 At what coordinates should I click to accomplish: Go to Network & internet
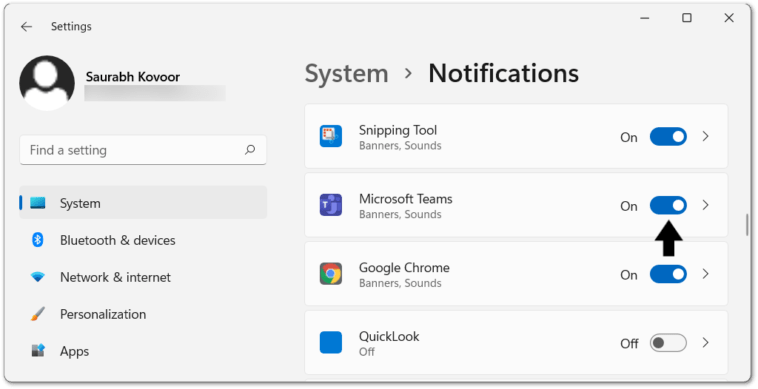point(143,277)
